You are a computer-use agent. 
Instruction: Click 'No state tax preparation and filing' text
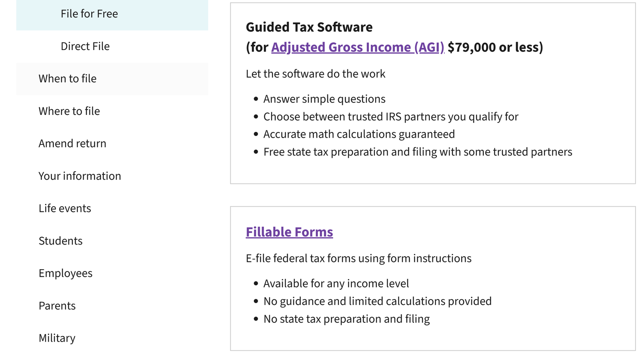347,319
